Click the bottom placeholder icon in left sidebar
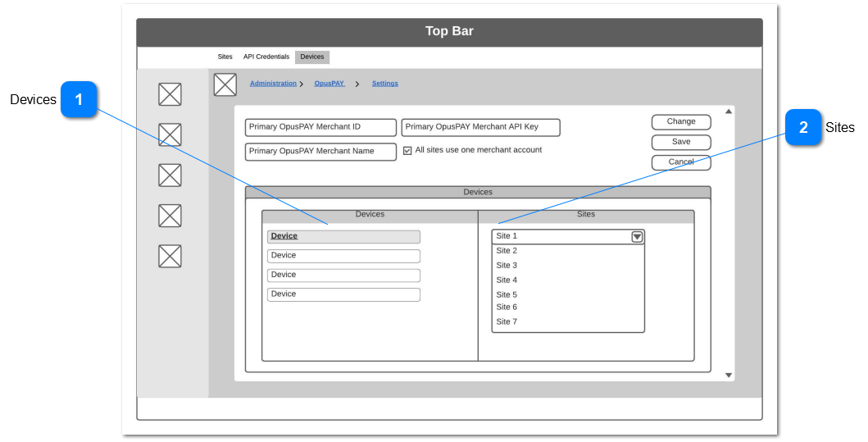 pos(170,256)
